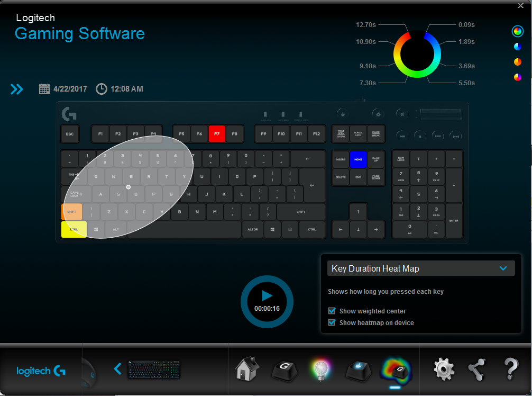Click the clock time icon
Image resolution: width=532 pixels, height=396 pixels.
[x=102, y=89]
